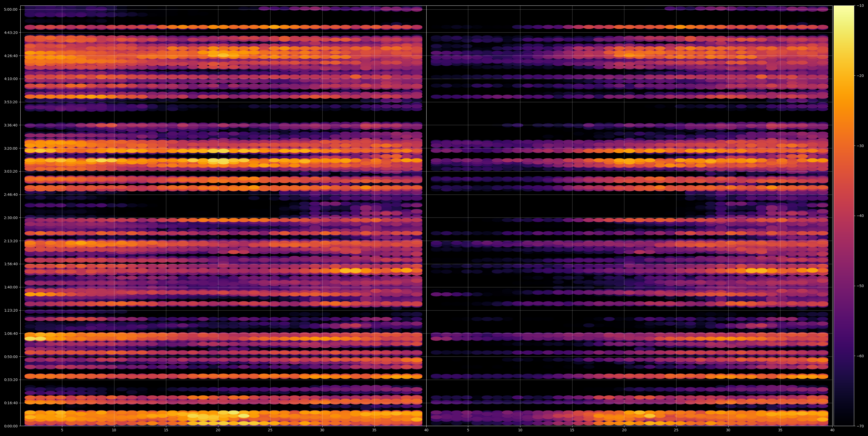Image resolution: width=868 pixels, height=436 pixels.
Task: Select the 4:26:40 time axis label
Action: tap(10, 56)
